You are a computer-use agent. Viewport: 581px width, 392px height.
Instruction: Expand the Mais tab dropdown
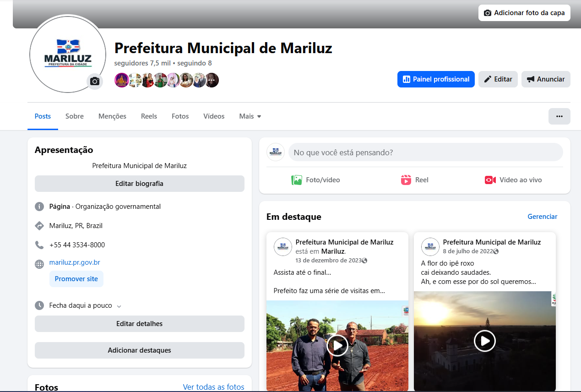point(250,116)
